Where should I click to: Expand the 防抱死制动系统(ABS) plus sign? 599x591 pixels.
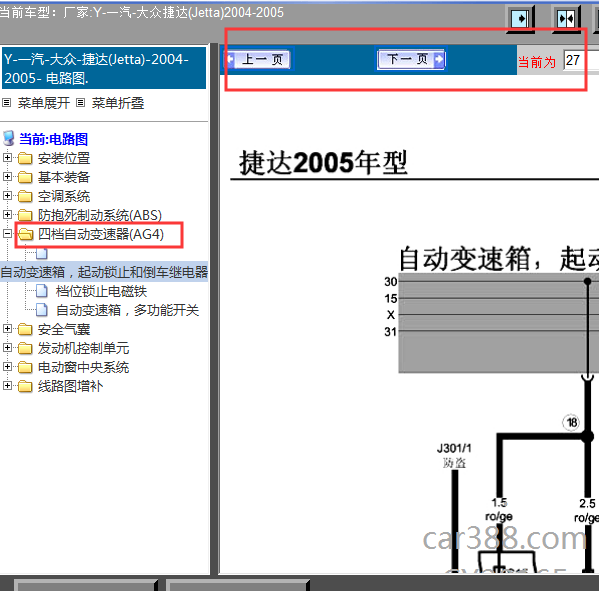pos(7,214)
